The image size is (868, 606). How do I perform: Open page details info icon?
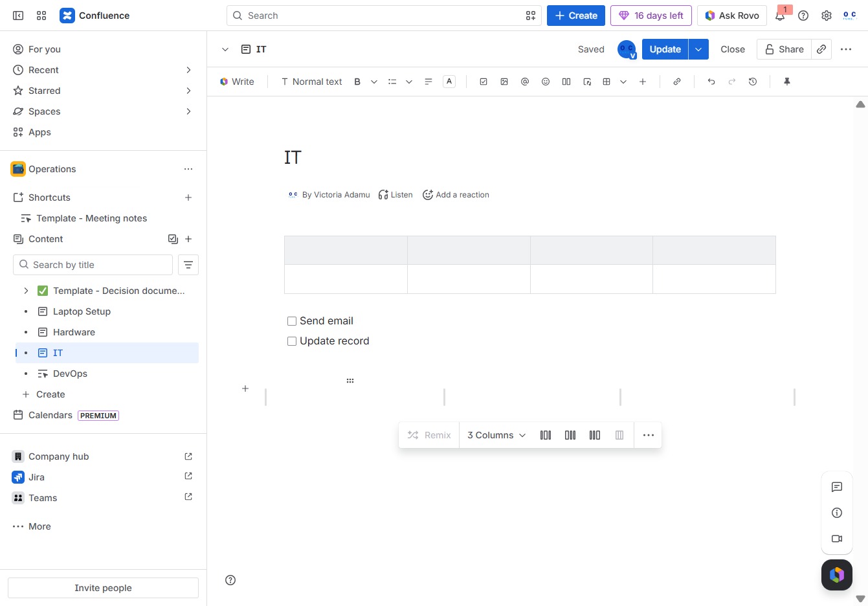tap(837, 513)
